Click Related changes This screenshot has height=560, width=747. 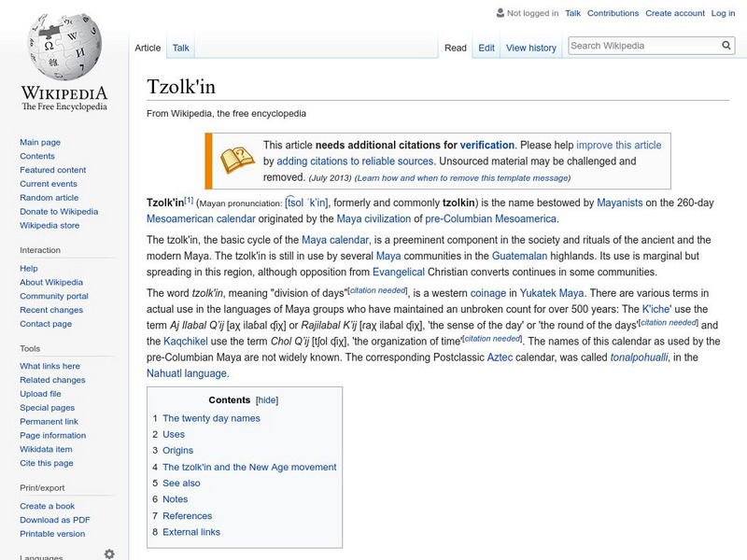(x=52, y=380)
